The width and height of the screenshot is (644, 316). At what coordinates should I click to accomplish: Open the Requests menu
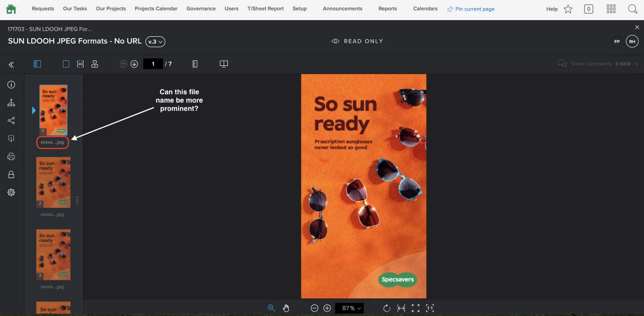click(x=43, y=9)
